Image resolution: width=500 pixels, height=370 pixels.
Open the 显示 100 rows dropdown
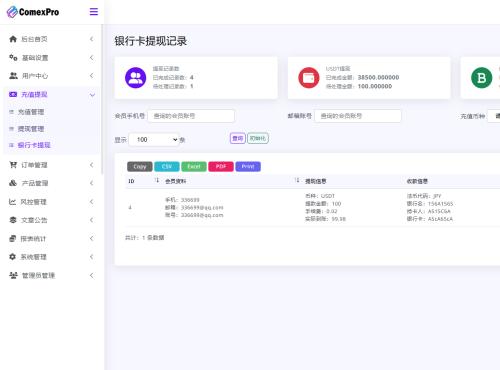click(x=154, y=139)
